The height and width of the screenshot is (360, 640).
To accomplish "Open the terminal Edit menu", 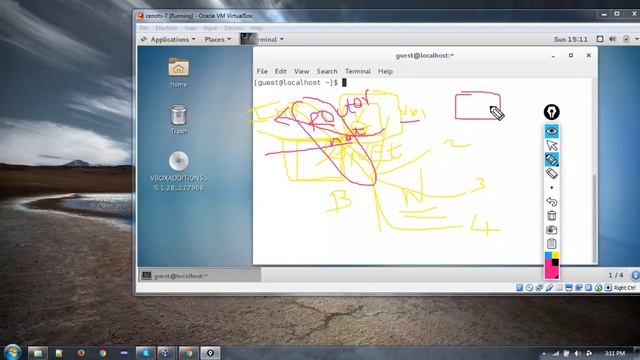I will point(280,71).
